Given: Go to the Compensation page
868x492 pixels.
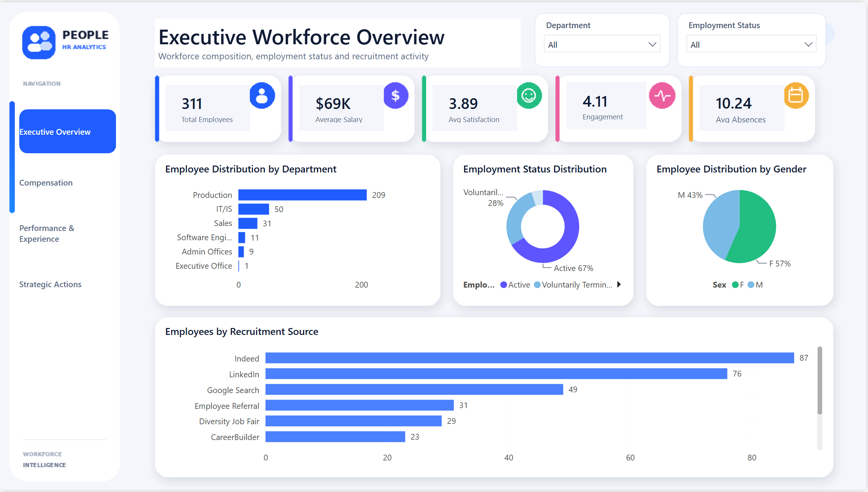Looking at the screenshot, I should (x=46, y=183).
